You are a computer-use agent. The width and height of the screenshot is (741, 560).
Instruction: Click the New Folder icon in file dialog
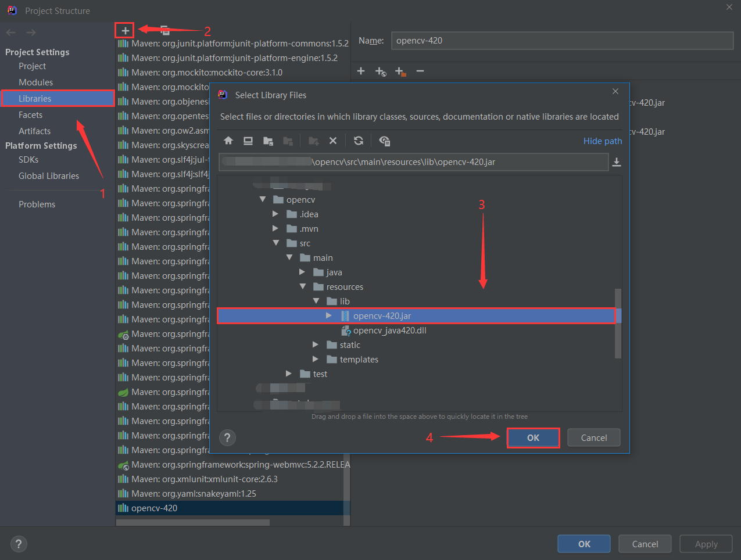tap(314, 141)
